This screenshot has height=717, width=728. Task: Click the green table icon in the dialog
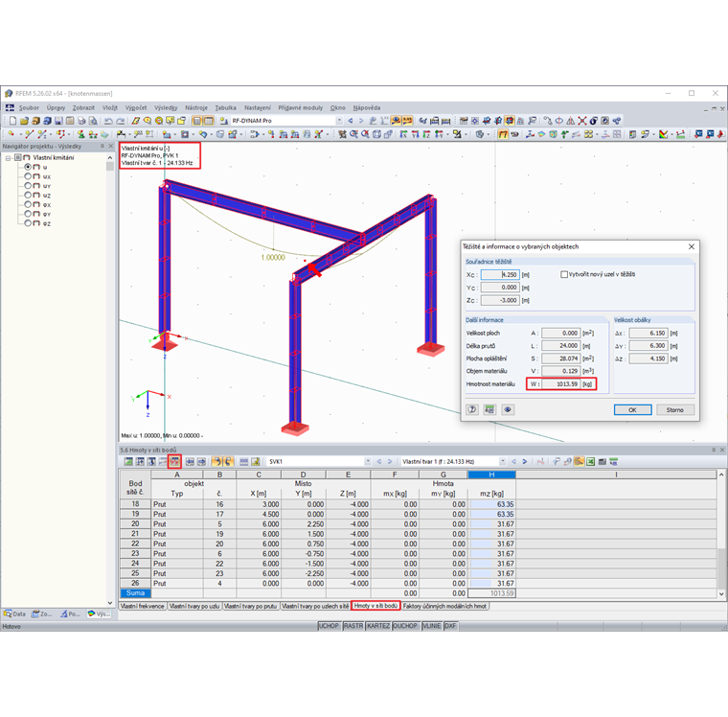(489, 409)
